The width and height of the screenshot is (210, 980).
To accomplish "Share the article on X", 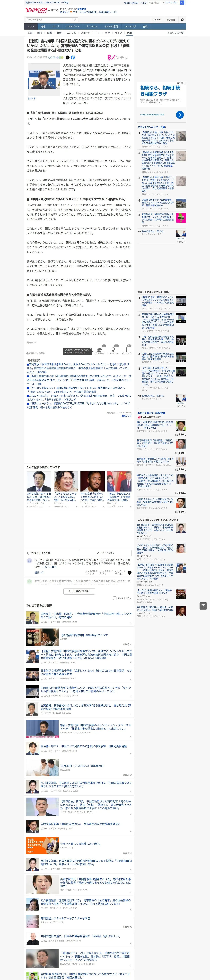I will pos(67,57).
